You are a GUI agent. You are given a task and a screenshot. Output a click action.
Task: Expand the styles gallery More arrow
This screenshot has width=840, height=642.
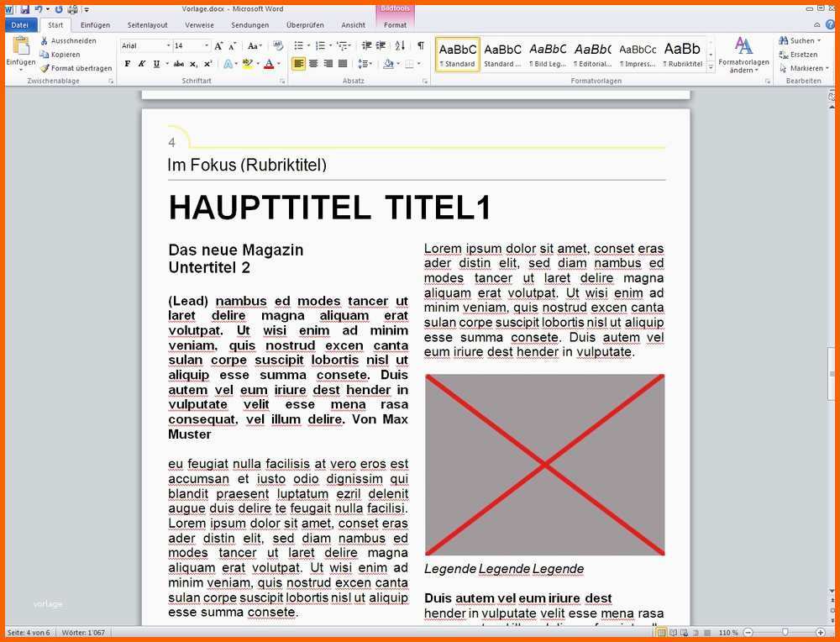click(x=711, y=68)
